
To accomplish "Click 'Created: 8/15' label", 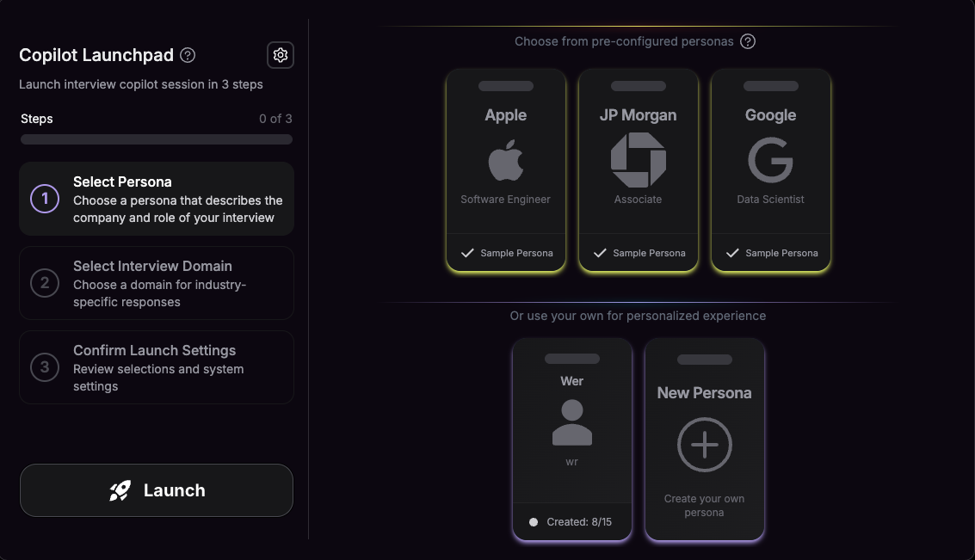I will [579, 522].
